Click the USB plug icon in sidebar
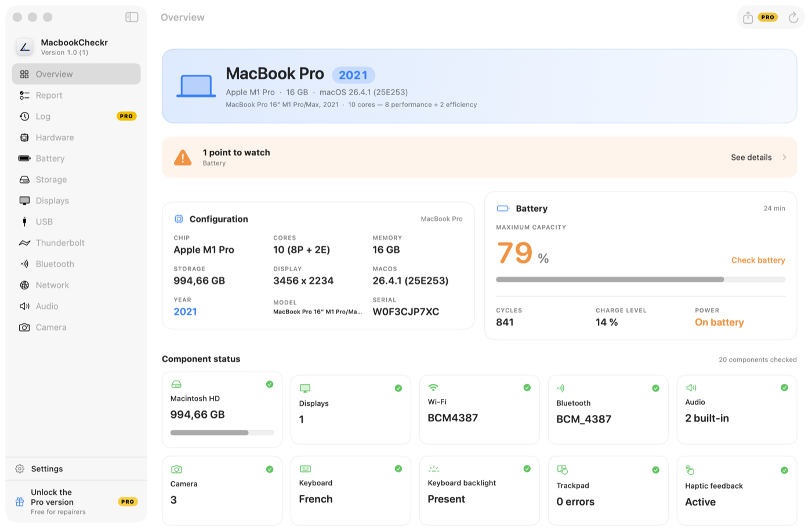Viewport: 812px width, 528px height. [x=24, y=221]
